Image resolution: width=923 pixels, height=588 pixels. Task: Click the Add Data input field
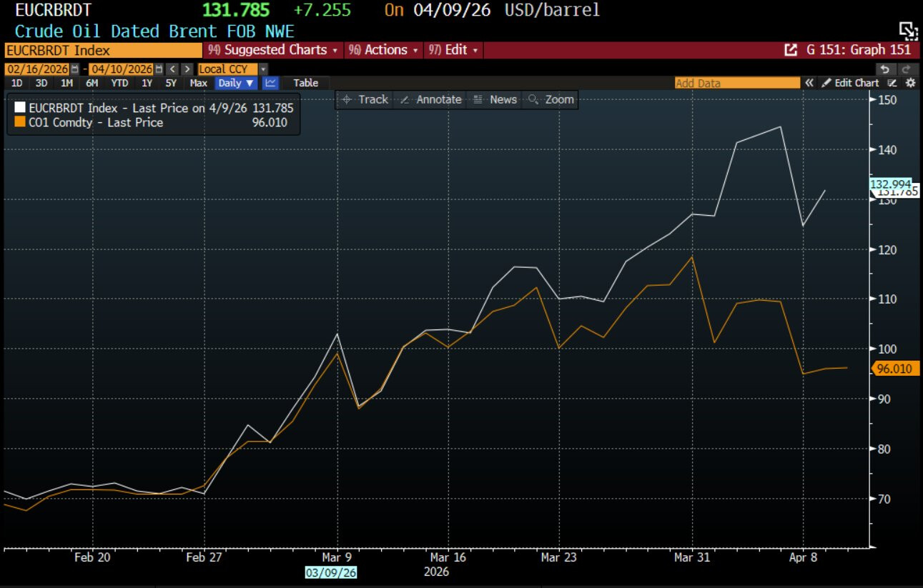pyautogui.click(x=736, y=83)
